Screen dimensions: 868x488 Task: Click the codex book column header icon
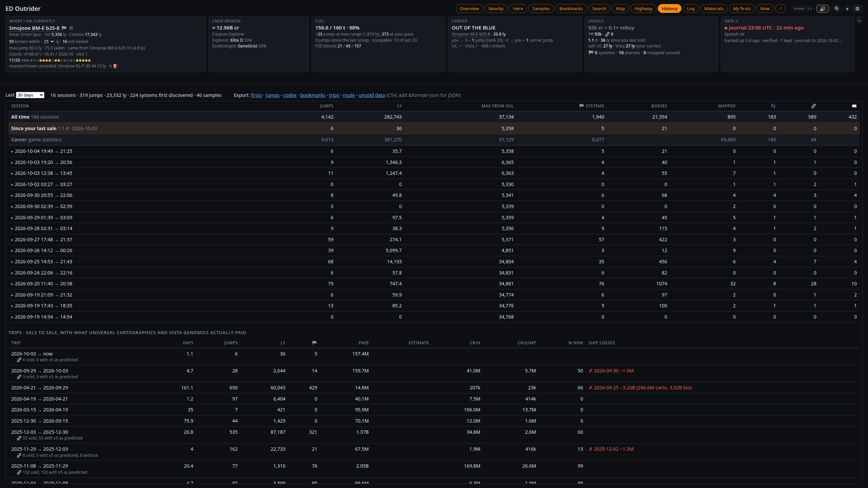pos(854,106)
